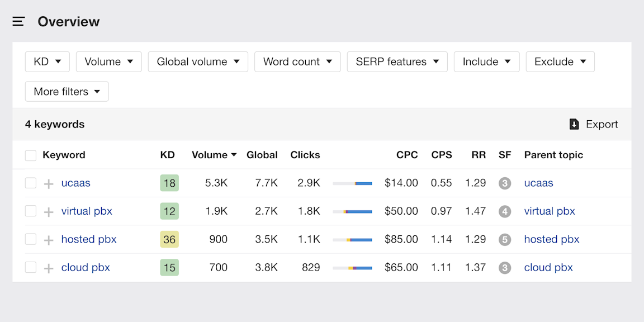Click the 5.3K volume value
The width and height of the screenshot is (644, 322).
[x=216, y=183]
